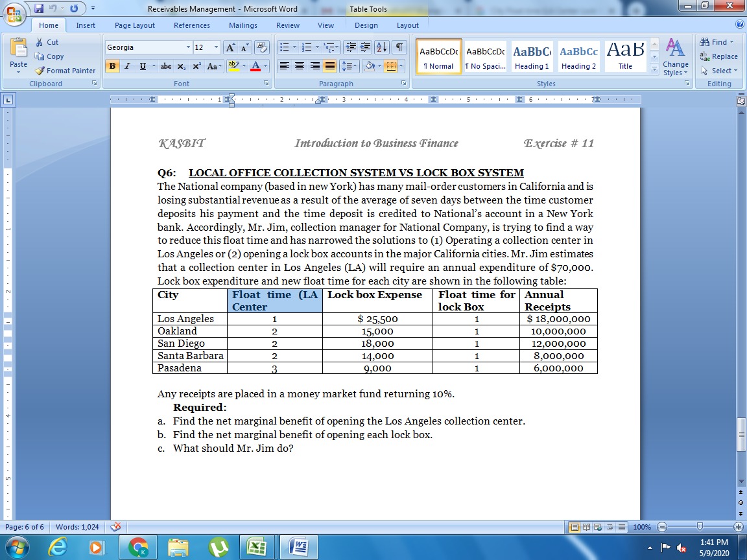Decrease the paragraph indent
Viewport: 747px width, 560px height.
pos(351,47)
